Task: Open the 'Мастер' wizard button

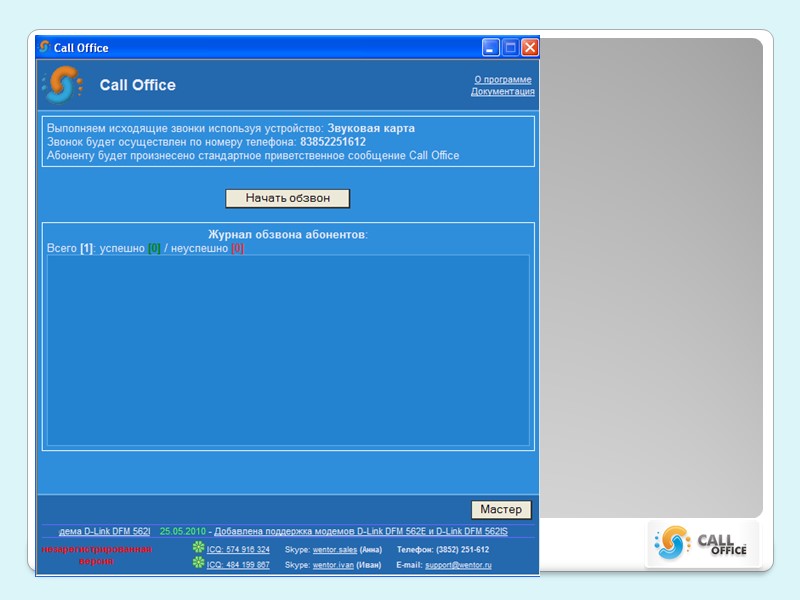Action: [501, 509]
